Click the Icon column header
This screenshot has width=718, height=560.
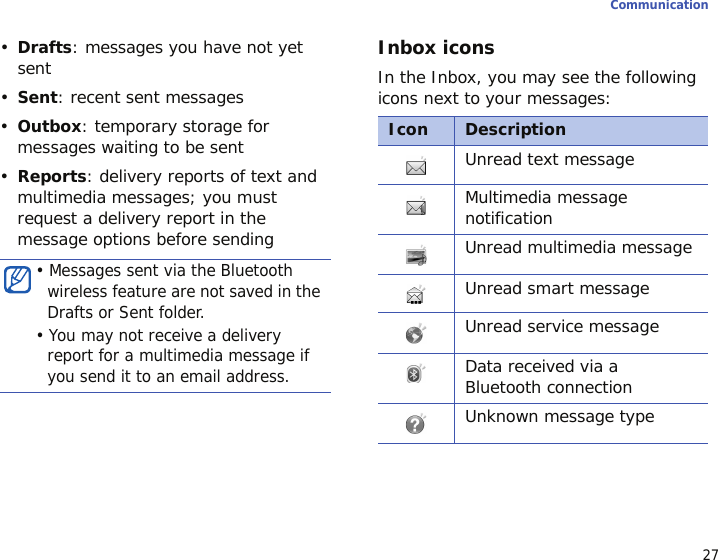click(408, 130)
